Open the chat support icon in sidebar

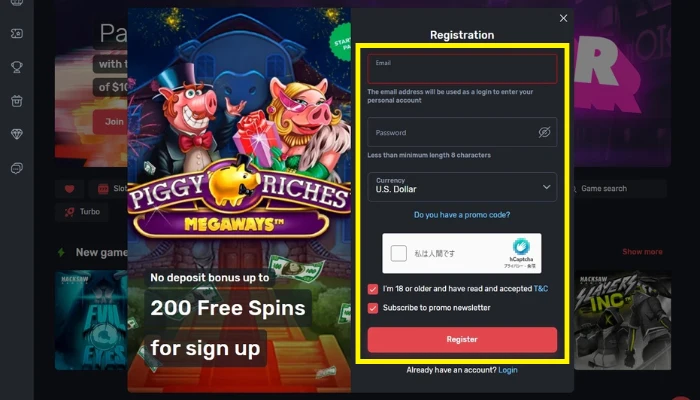pyautogui.click(x=17, y=168)
